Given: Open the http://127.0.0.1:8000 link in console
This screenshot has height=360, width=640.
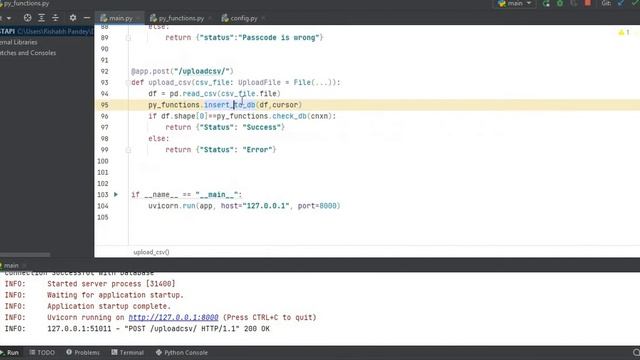Looking at the screenshot, I should click(173, 317).
